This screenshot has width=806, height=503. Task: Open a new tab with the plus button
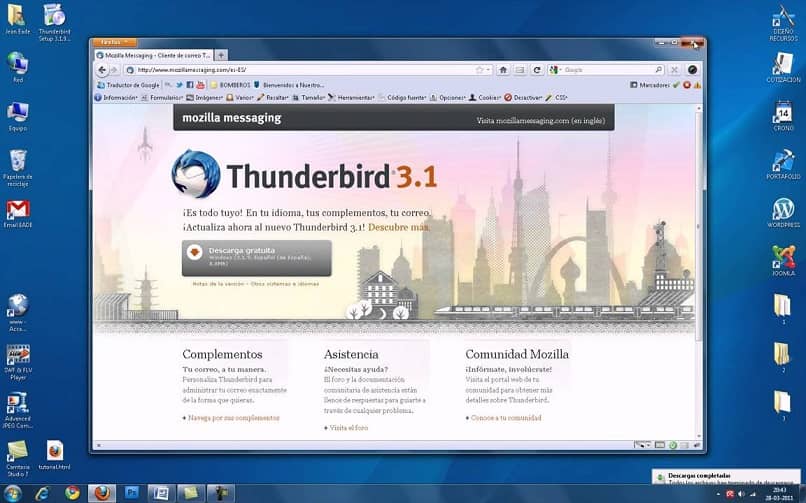click(x=221, y=55)
